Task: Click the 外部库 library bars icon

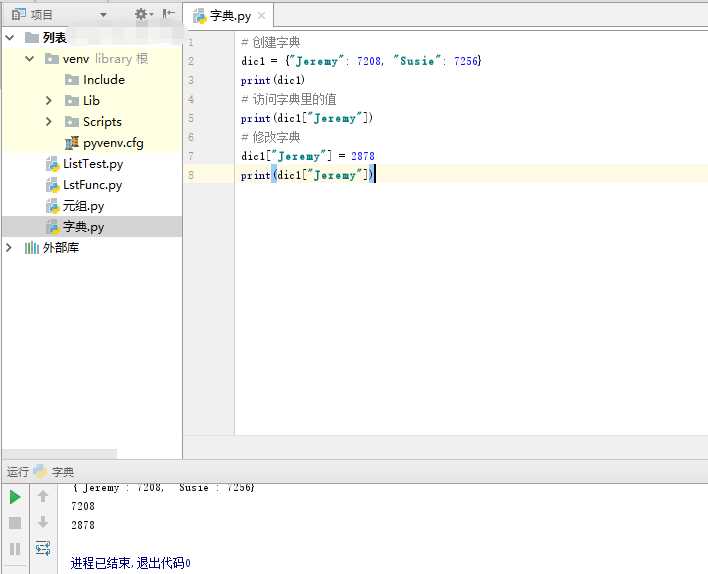Action: [32, 248]
